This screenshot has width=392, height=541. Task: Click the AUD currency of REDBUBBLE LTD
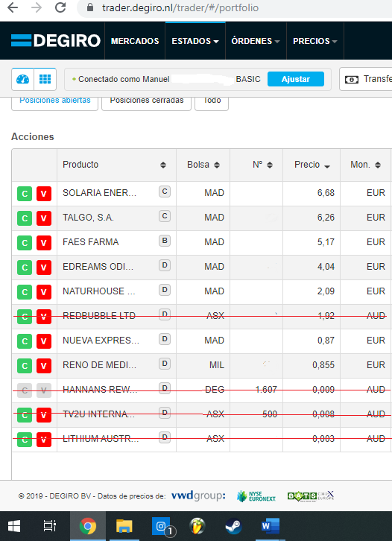point(376,316)
